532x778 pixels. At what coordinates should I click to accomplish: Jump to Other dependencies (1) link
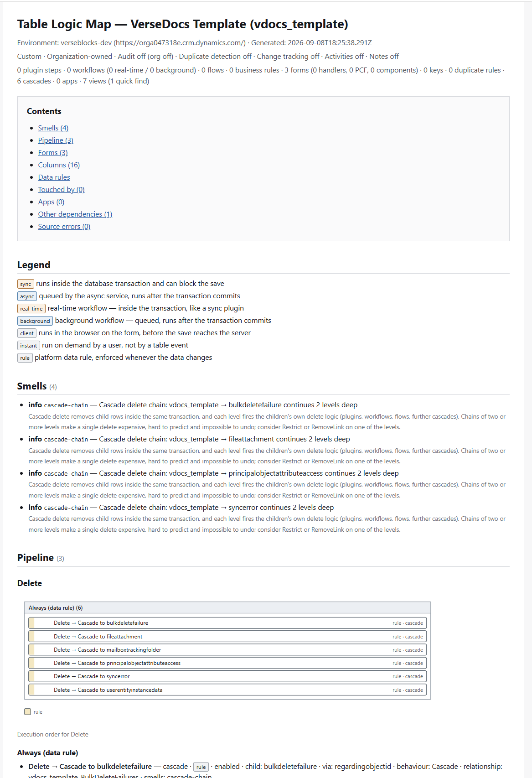click(x=75, y=214)
